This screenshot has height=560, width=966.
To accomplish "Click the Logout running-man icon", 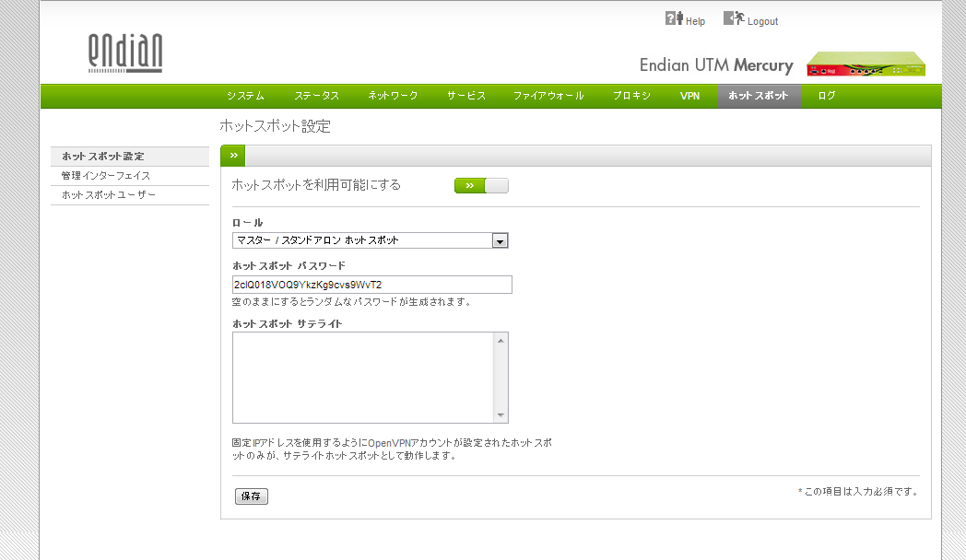I will click(734, 18).
